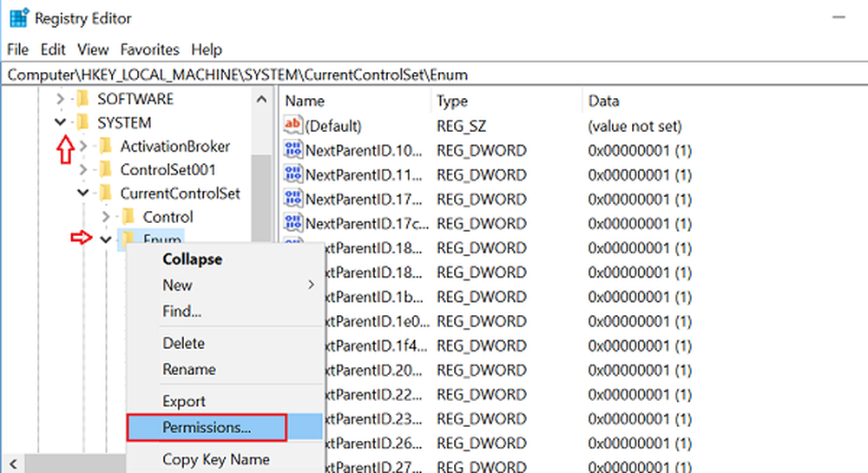Collapse the SYSTEM tree node

pos(60,122)
